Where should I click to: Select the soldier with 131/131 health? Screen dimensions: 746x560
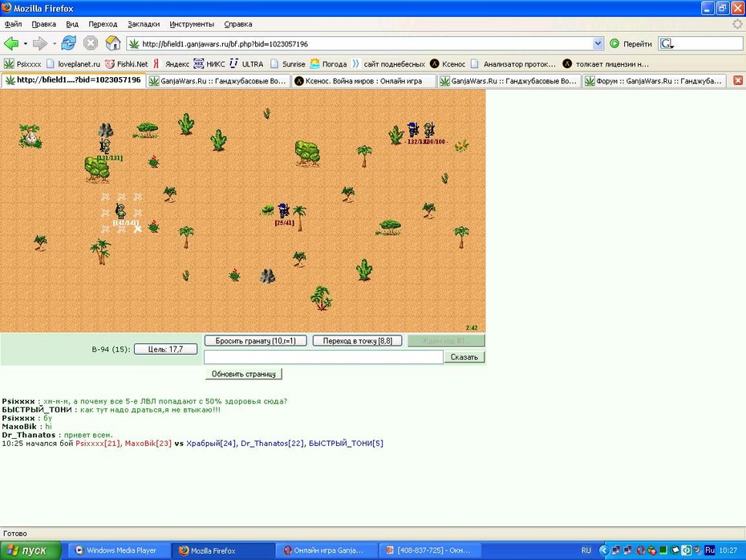105,145
